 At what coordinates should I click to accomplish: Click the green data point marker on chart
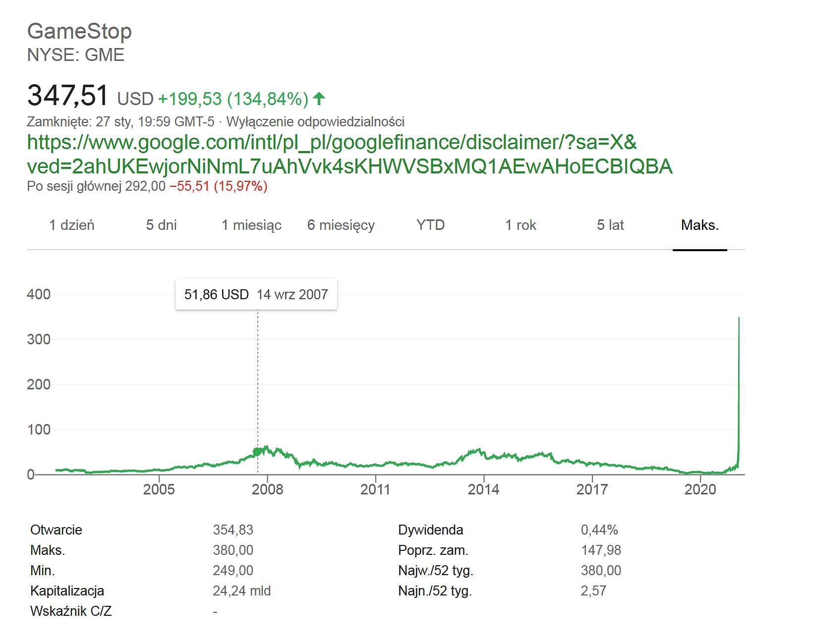257,452
